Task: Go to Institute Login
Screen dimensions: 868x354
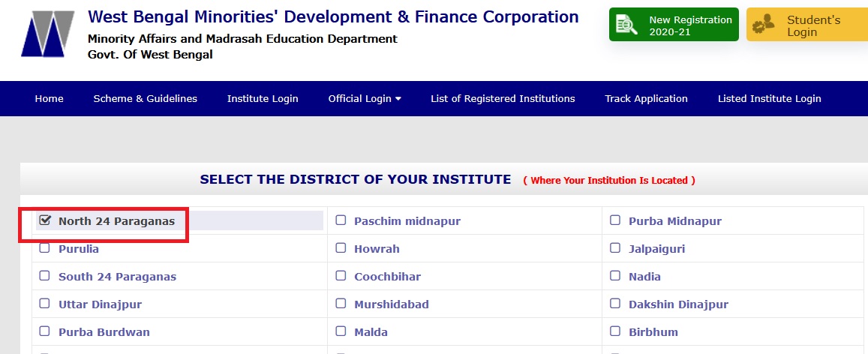Action: tap(263, 98)
